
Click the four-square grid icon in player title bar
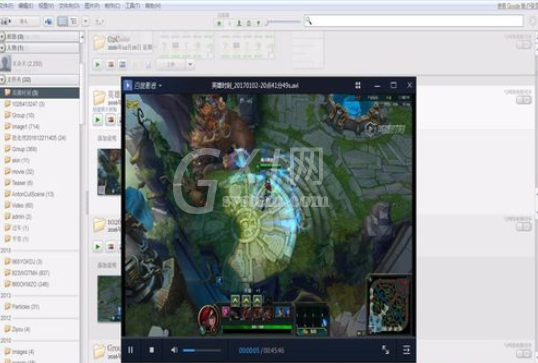tap(358, 85)
